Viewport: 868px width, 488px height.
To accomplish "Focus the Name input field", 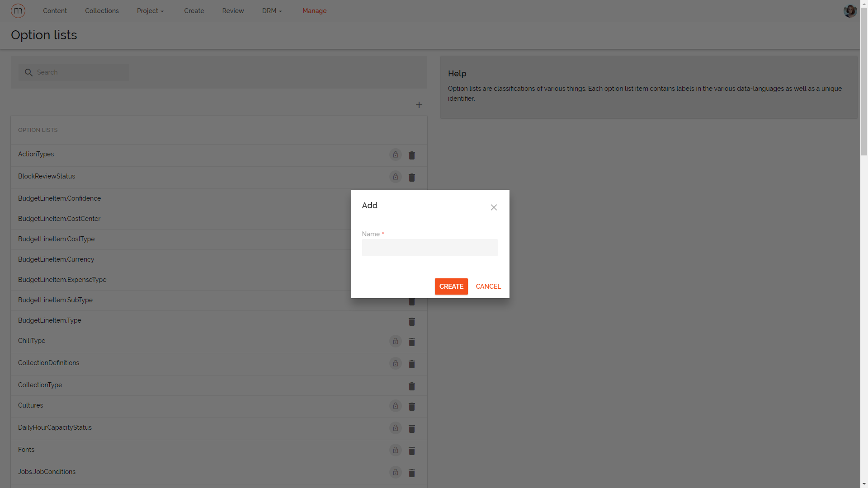I will click(429, 248).
